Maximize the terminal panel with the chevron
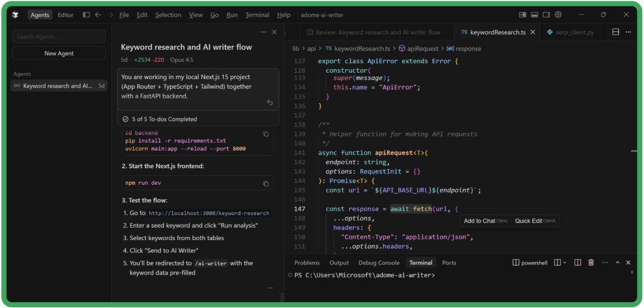Viewport: 644px width, 308px height. pos(617,263)
